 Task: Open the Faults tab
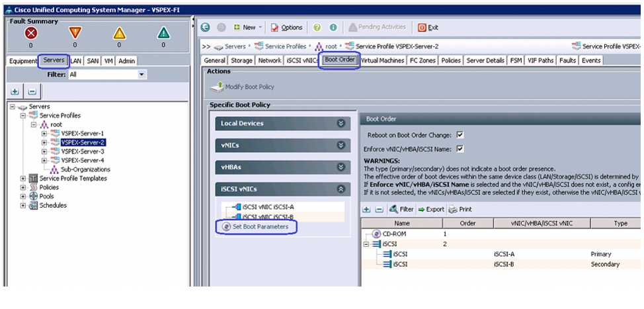[x=567, y=60]
